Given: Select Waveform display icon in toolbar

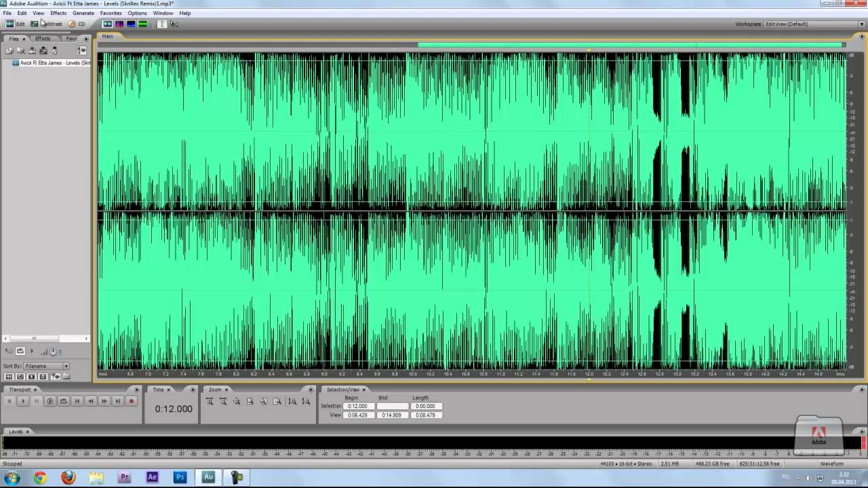Looking at the screenshot, I should point(107,24).
